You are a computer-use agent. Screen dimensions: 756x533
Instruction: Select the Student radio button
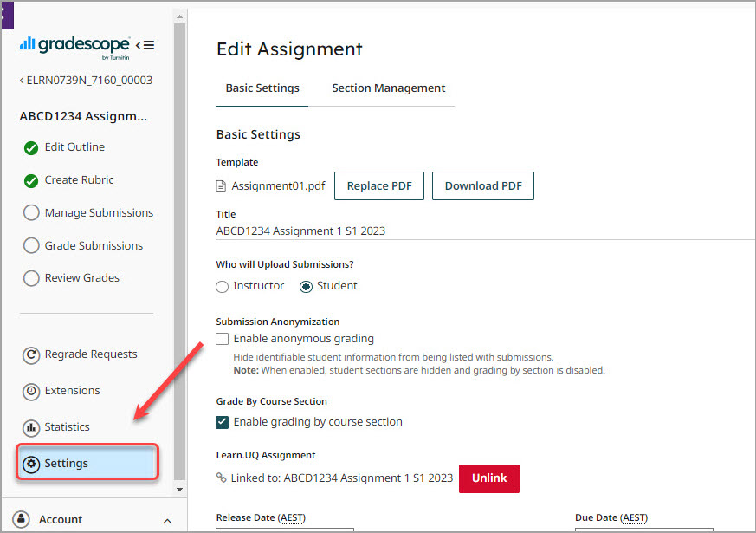(306, 286)
